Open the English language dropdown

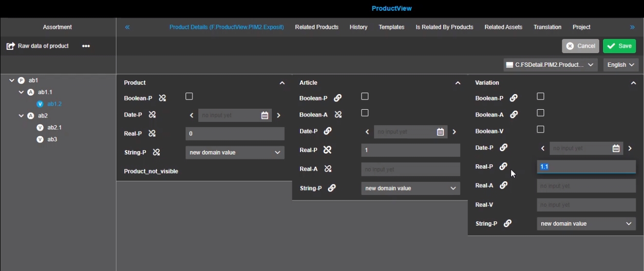tap(621, 65)
